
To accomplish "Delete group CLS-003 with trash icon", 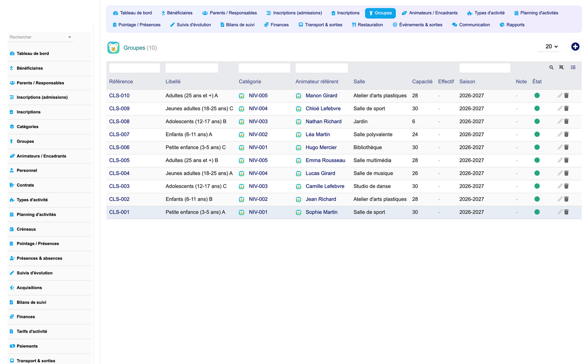I will [x=566, y=186].
